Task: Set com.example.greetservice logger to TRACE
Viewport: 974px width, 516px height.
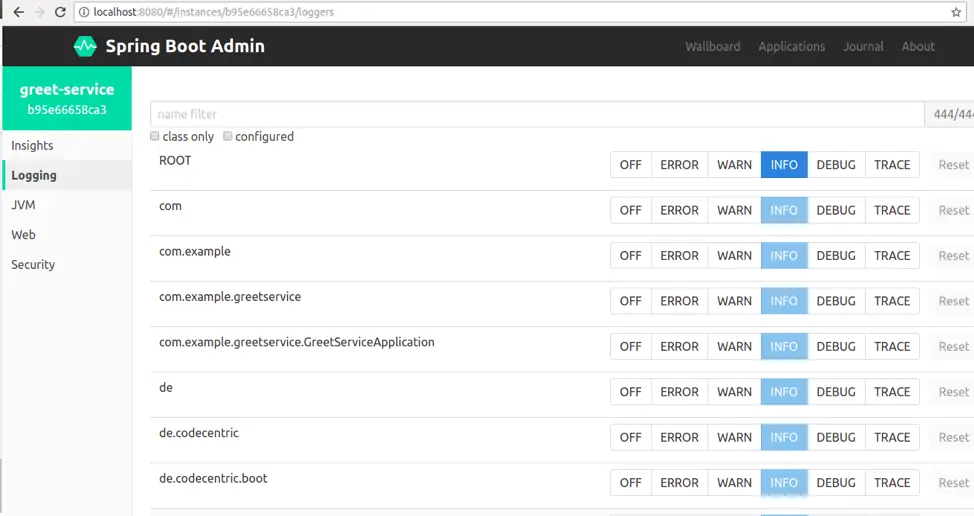Action: click(x=892, y=301)
